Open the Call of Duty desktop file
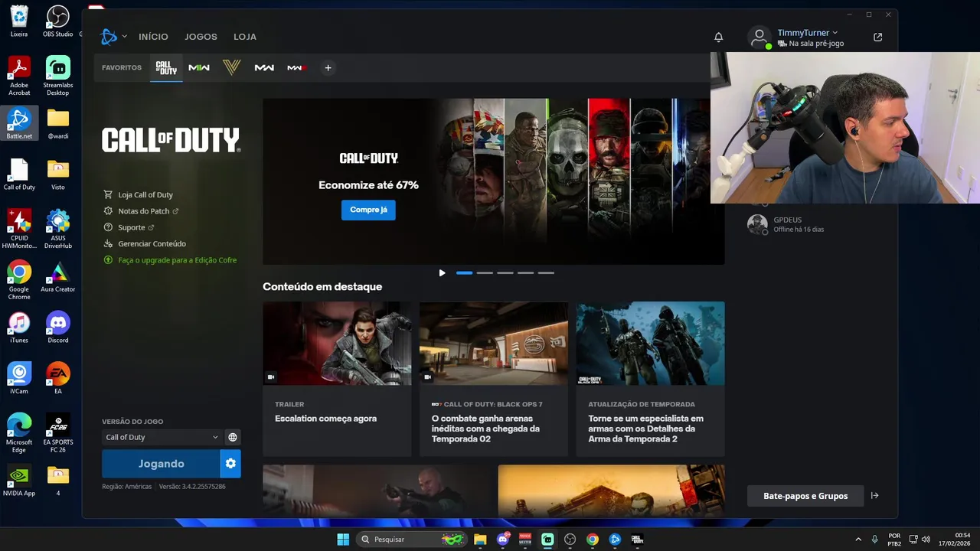The image size is (980, 551). click(x=19, y=174)
